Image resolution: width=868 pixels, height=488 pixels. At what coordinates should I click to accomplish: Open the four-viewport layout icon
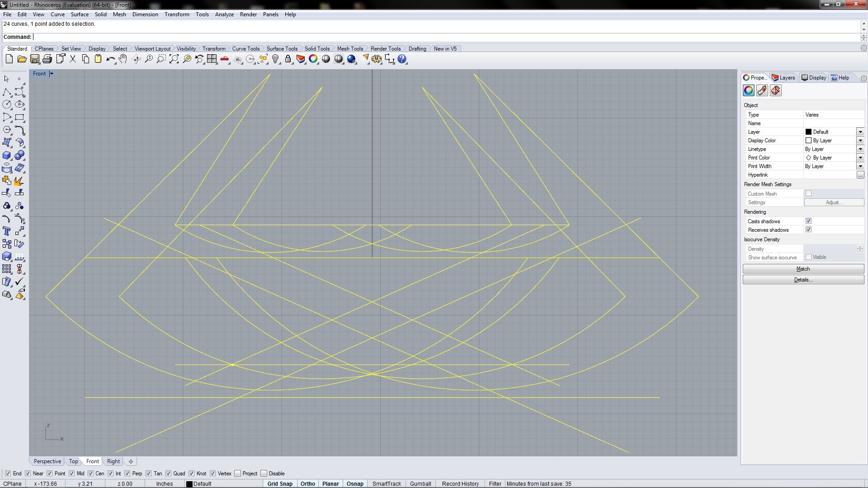point(212,59)
